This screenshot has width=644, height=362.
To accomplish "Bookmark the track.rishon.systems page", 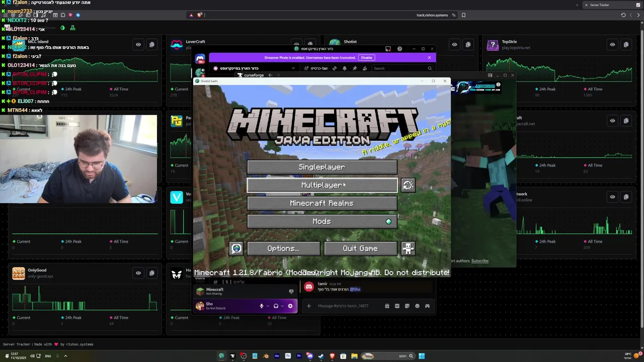I will [463, 15].
